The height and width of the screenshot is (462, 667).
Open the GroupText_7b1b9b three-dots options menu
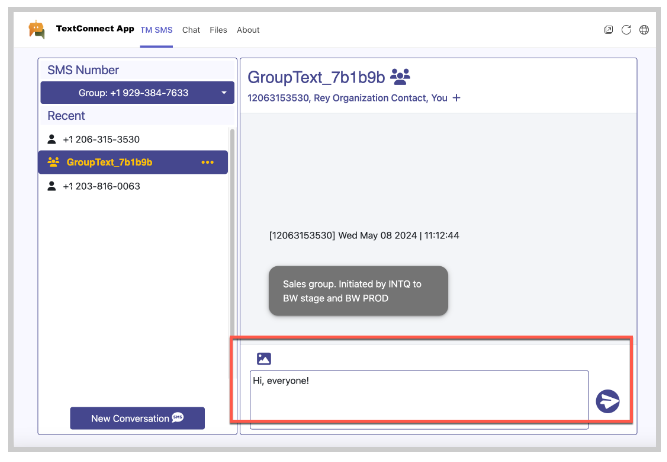click(208, 162)
